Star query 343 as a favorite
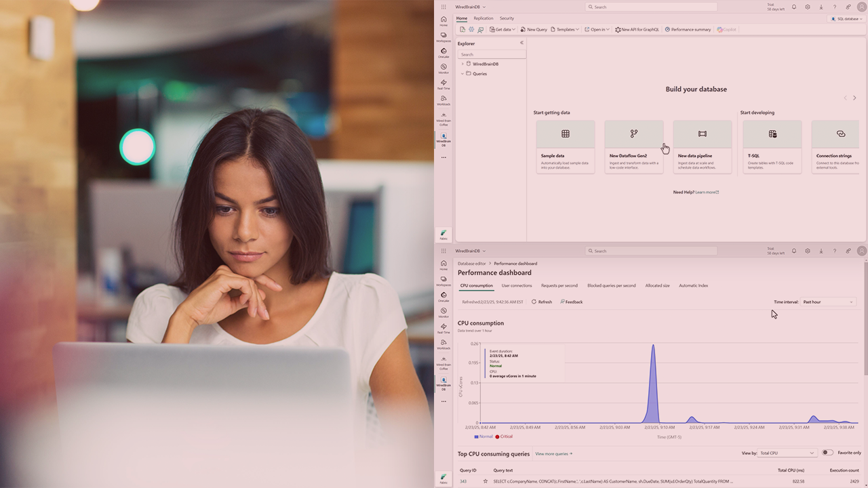Image resolution: width=868 pixels, height=488 pixels. pyautogui.click(x=486, y=481)
